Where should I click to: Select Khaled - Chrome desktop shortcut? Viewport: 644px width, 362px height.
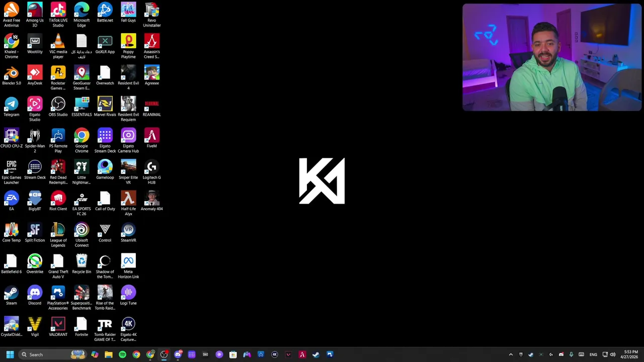coord(11,46)
